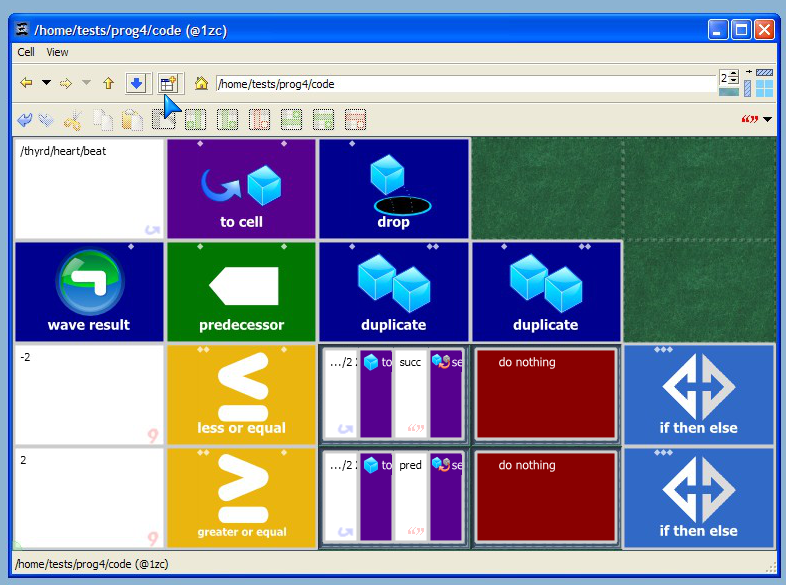Toggle the striped horizontal bar layout icon
Image resolution: width=786 pixels, height=585 pixels.
tap(764, 73)
